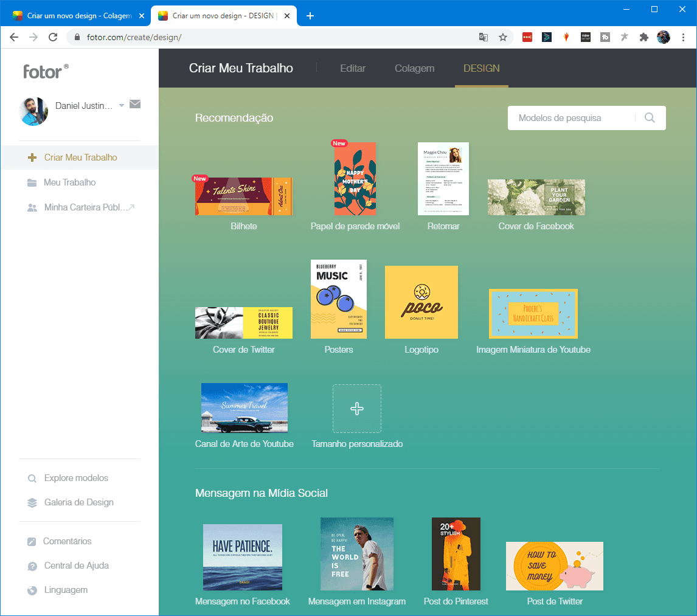Expand the Daniel Justin account dropdown arrow

tap(122, 106)
